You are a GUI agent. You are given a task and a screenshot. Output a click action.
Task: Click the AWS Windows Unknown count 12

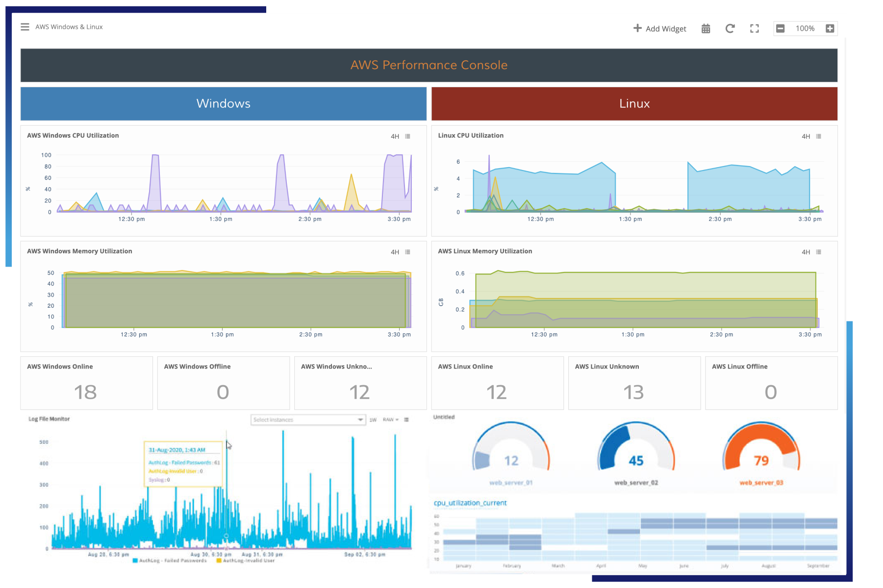click(359, 392)
